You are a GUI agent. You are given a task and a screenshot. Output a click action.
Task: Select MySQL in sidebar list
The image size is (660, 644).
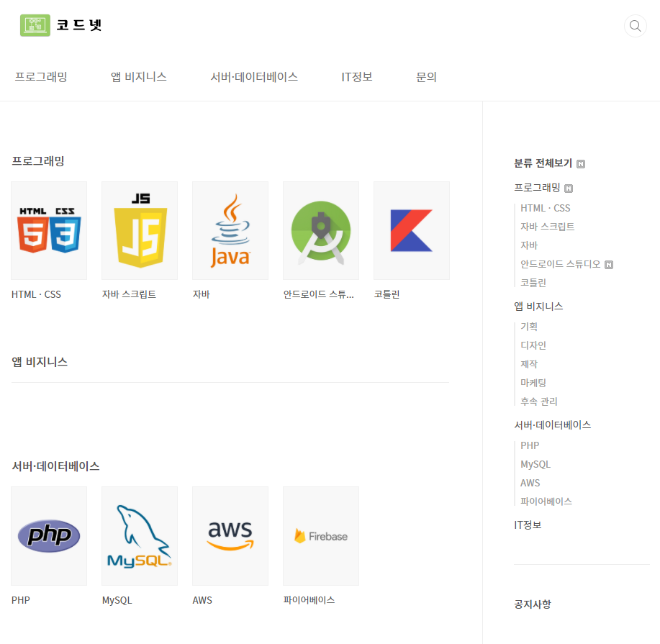[535, 464]
